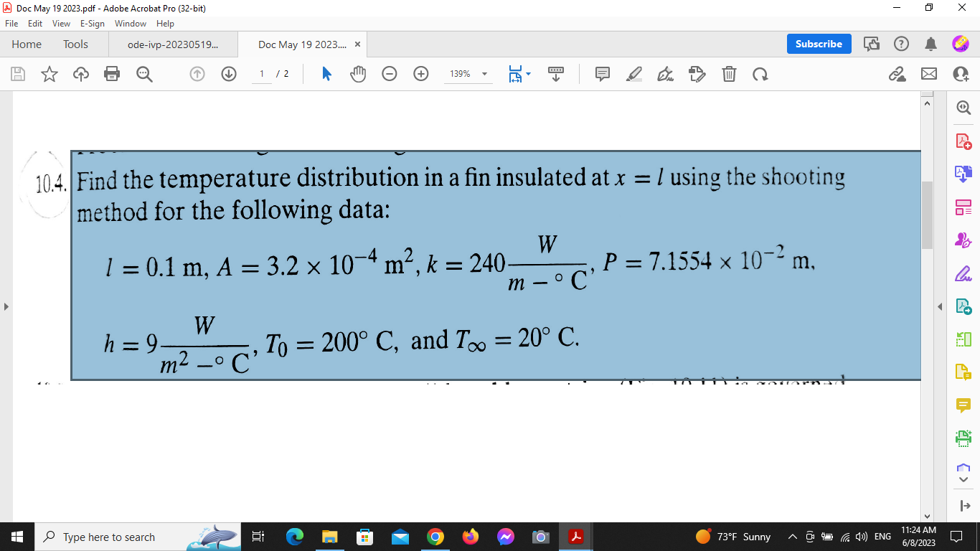Viewport: 980px width, 551px height.
Task: Open the find text magnifier tool
Action: 143,73
